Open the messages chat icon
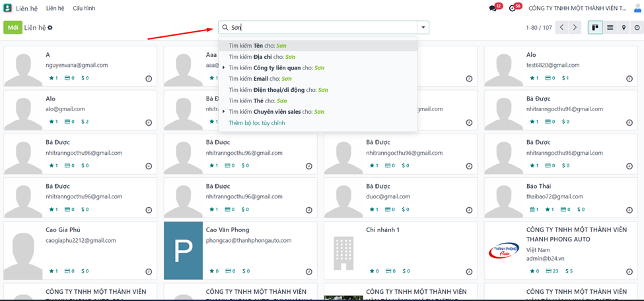The width and height of the screenshot is (644, 301). tap(493, 9)
